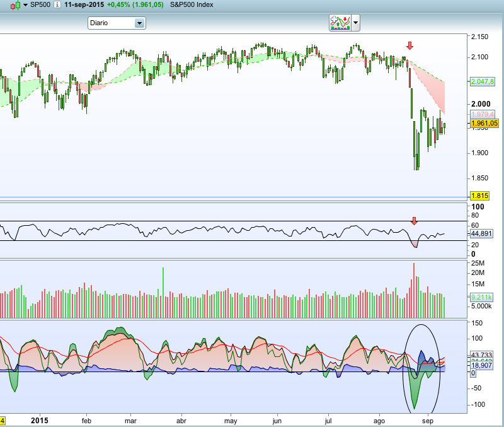Click the 2.150 price axis label
The image size is (504, 427).
[x=479, y=37]
